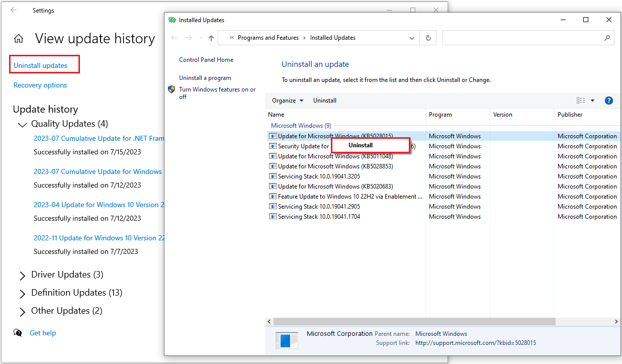Select Feature Update to Windows 10 22H2 row
The height and width of the screenshot is (364, 622).
pyautogui.click(x=442, y=197)
